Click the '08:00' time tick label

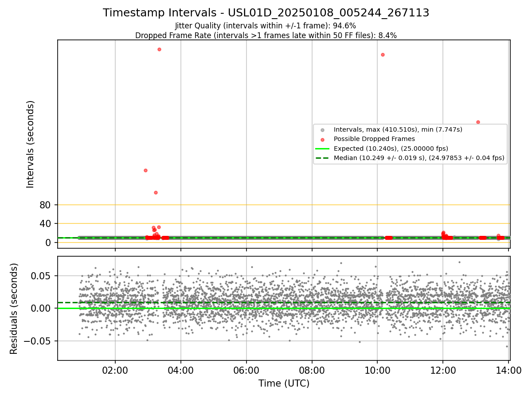[312, 370]
